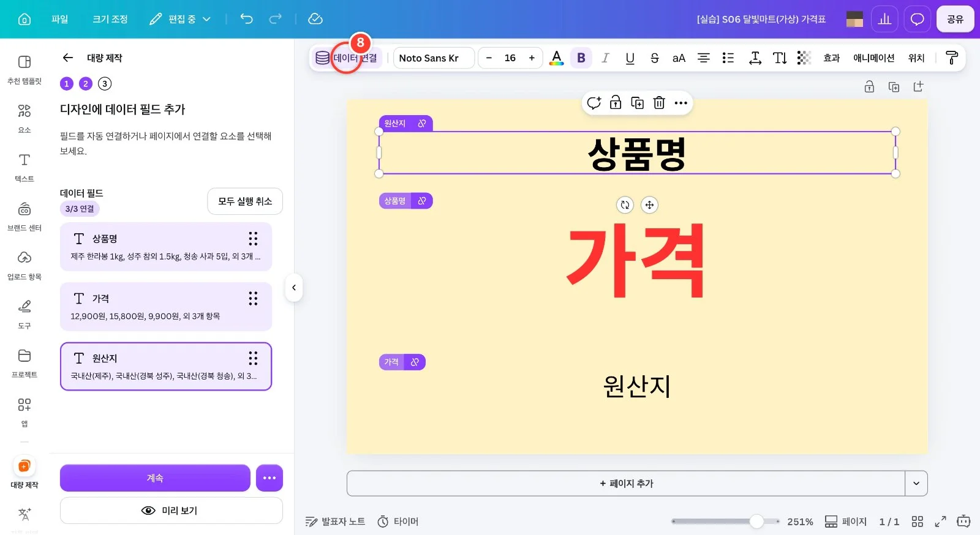Check cloud save status icon

[x=315, y=19]
